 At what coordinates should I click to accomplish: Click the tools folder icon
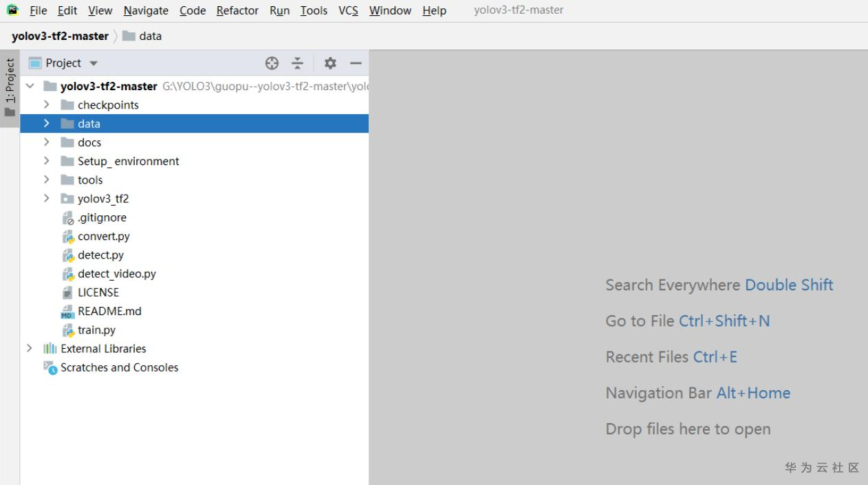tap(67, 180)
